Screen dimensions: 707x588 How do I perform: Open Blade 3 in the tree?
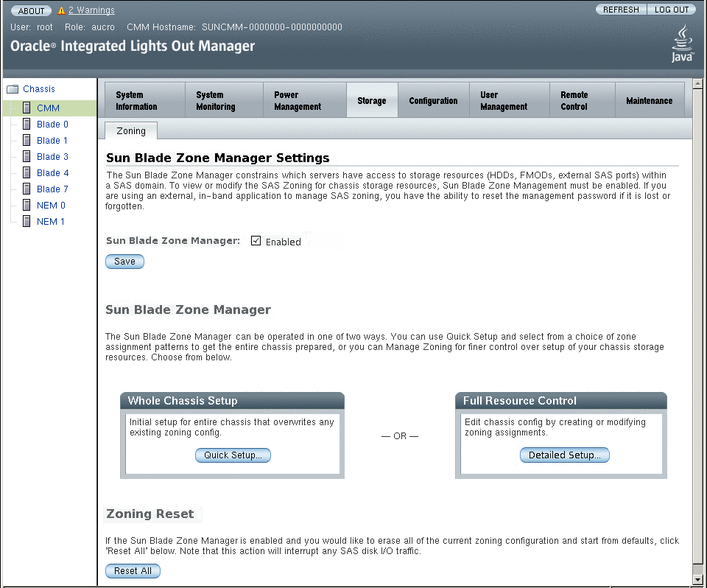tap(52, 157)
